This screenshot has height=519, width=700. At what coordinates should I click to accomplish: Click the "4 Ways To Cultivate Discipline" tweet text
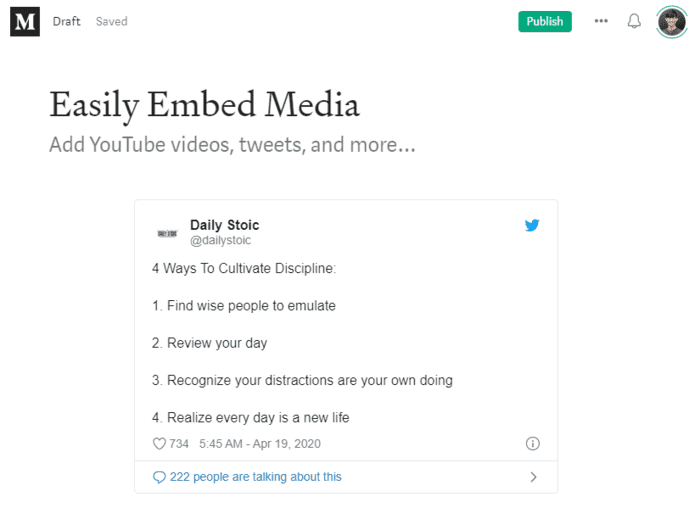coord(244,269)
